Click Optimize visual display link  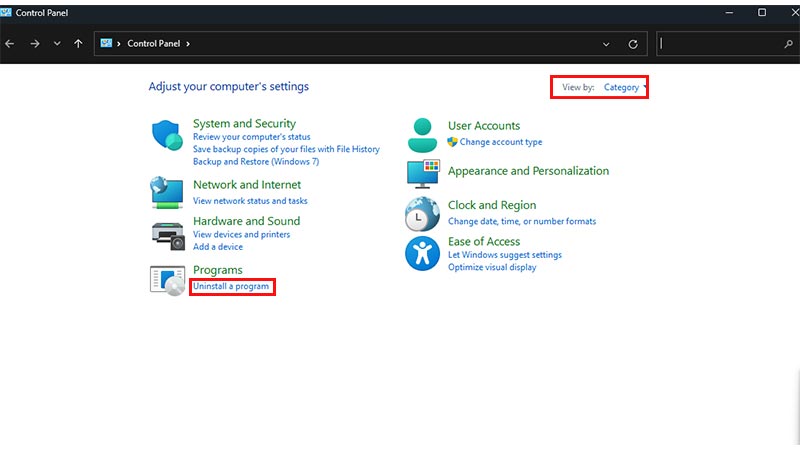point(492,267)
